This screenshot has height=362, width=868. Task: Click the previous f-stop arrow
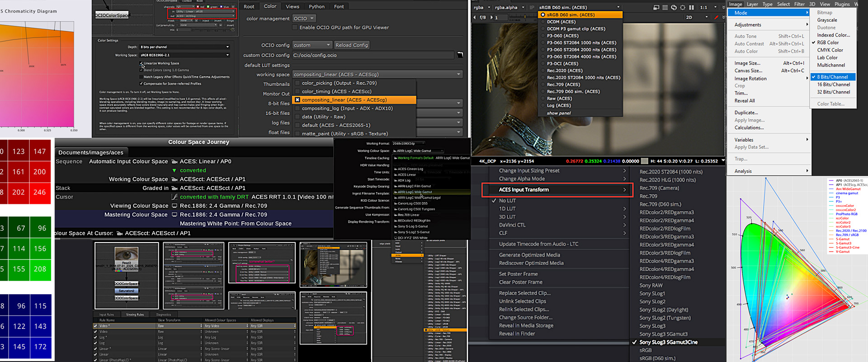click(475, 17)
